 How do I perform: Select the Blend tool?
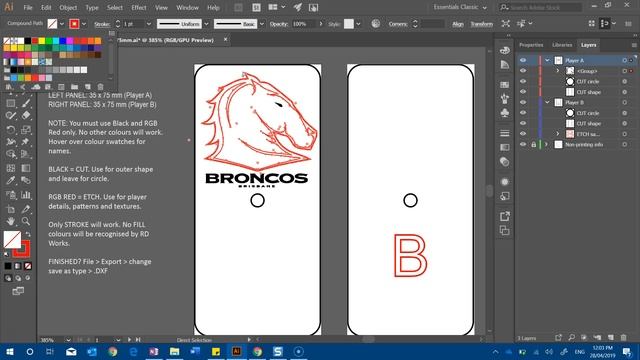pyautogui.click(x=26, y=180)
